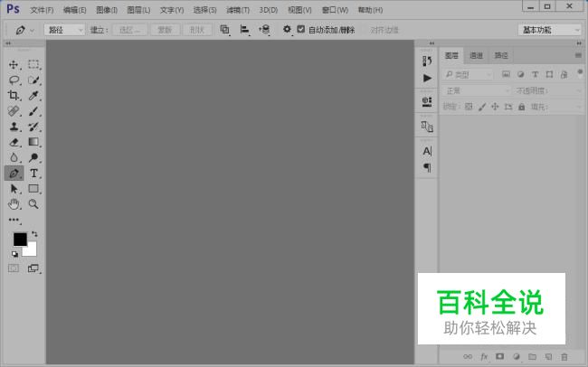
Task: Select the Lasso tool
Action: click(x=14, y=80)
